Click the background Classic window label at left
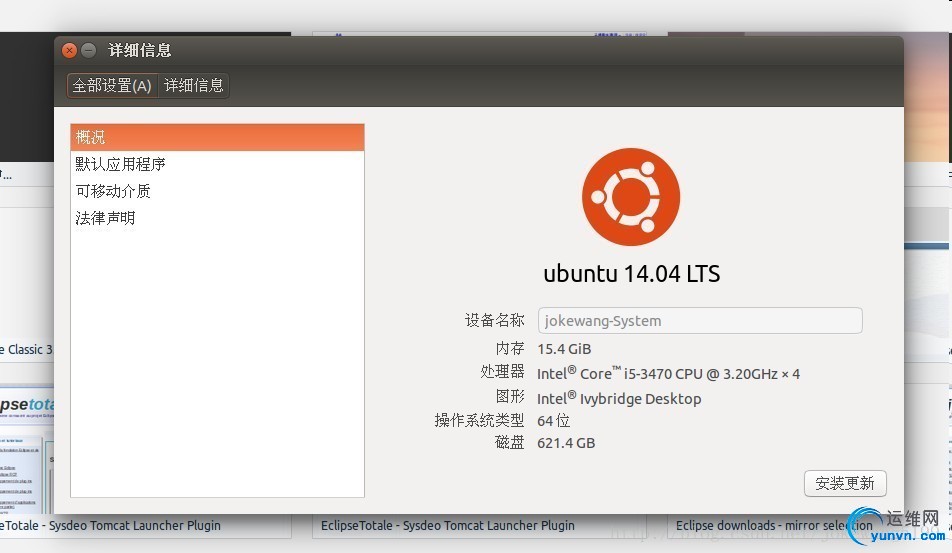Image resolution: width=952 pixels, height=553 pixels. [27, 350]
